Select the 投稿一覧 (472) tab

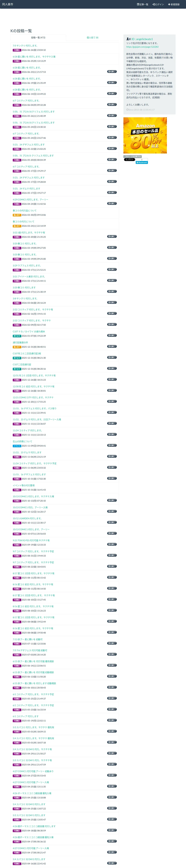pyautogui.click(x=38, y=38)
